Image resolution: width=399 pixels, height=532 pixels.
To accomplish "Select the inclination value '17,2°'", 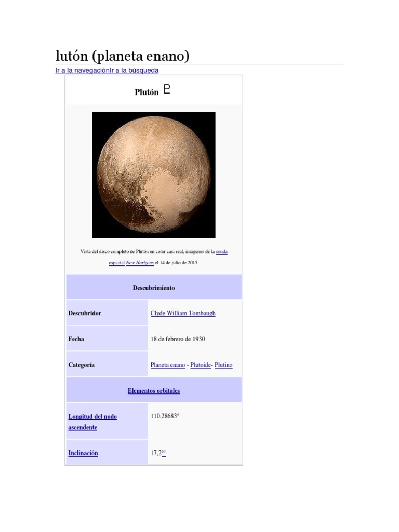I will (156, 453).
